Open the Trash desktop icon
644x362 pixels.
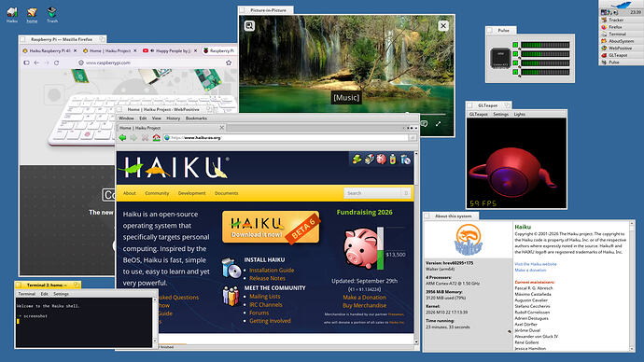coord(51,15)
